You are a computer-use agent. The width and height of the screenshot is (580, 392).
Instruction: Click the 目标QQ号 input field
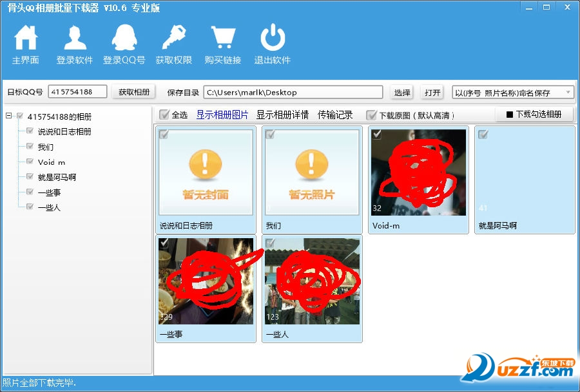pyautogui.click(x=78, y=92)
